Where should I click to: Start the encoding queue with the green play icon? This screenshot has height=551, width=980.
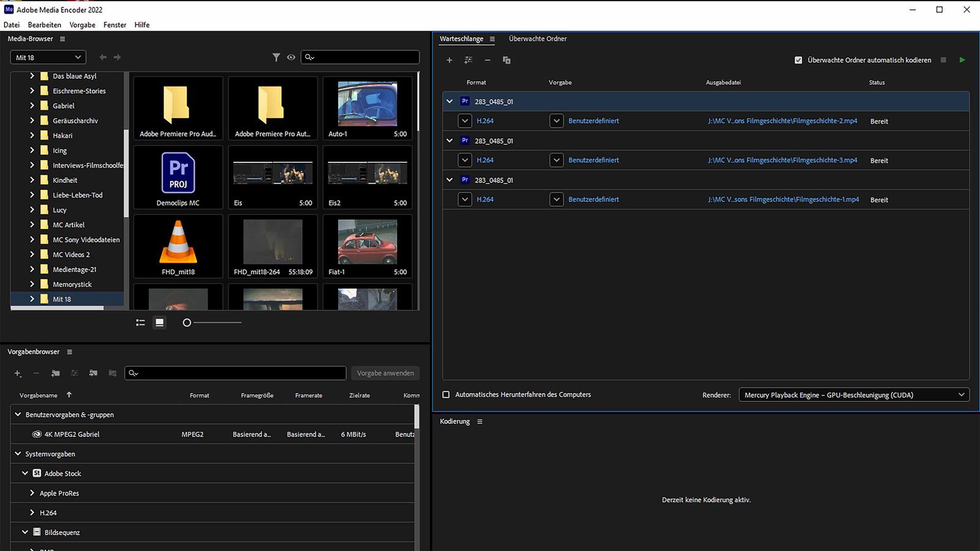(x=962, y=60)
